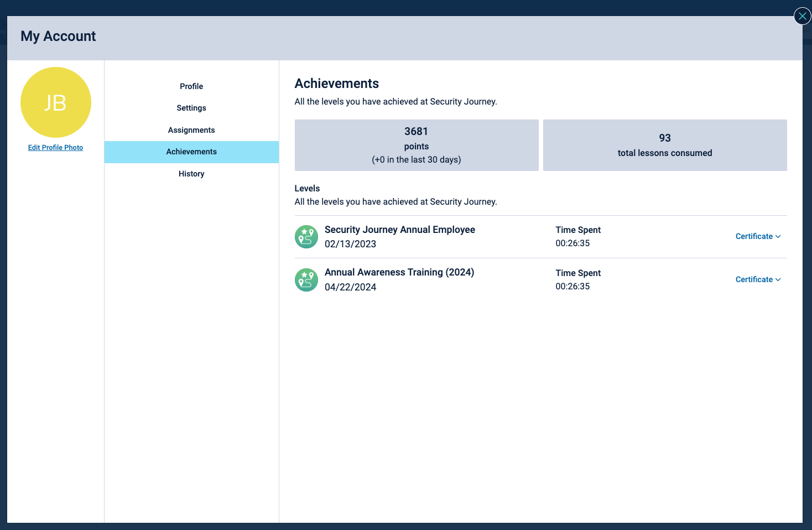The height and width of the screenshot is (530, 812).
Task: Select the Security Journey Annual Employee level title
Action: pos(399,230)
